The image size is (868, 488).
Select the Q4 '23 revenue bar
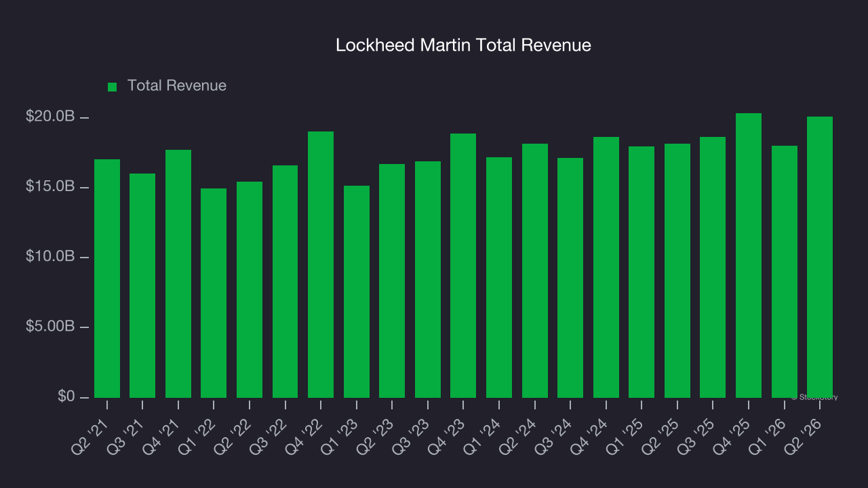(463, 266)
